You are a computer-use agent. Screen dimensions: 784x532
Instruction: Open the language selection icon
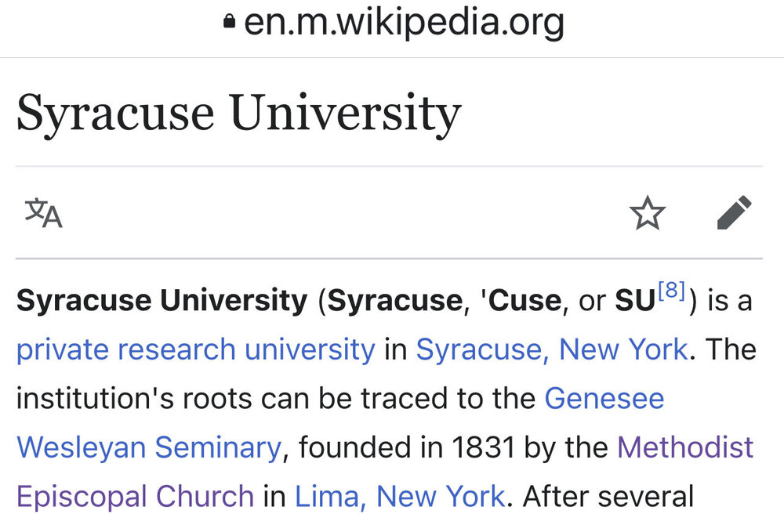tap(44, 212)
